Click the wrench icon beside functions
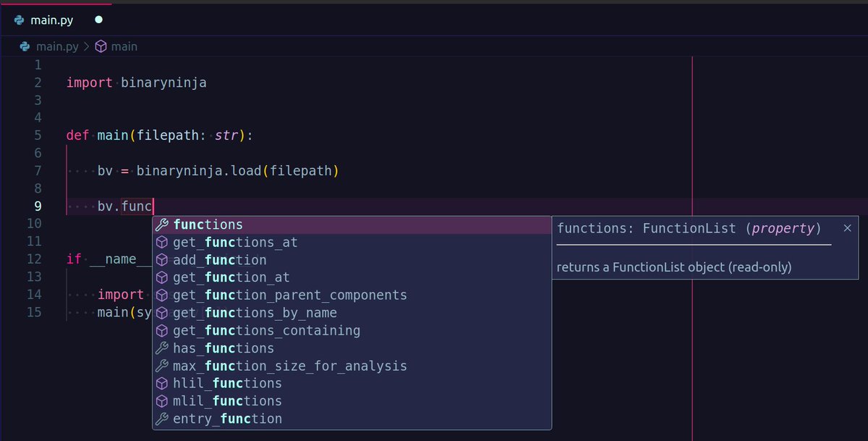Screen dimensions: 868x441 click(x=162, y=225)
